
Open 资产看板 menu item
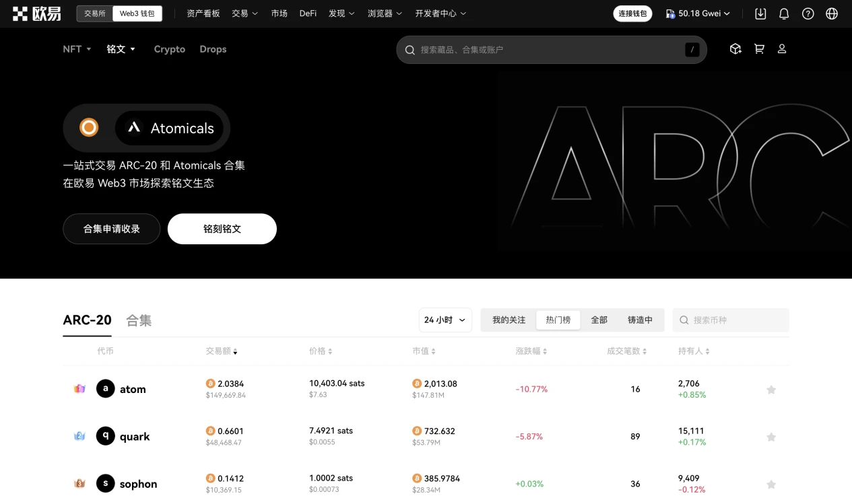203,13
